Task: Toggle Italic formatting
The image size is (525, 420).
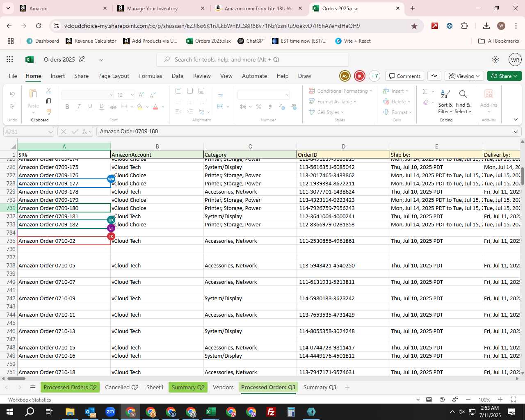Action: pyautogui.click(x=79, y=107)
